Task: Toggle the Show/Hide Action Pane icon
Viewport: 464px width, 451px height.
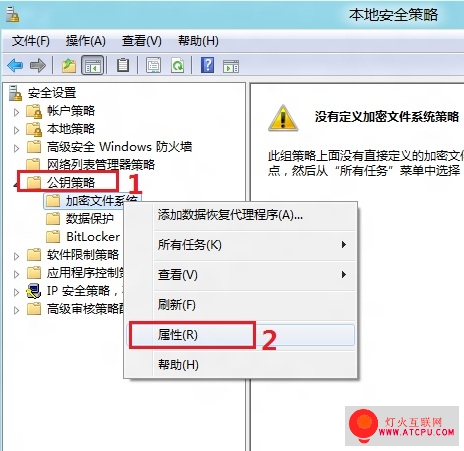Action: (231, 66)
